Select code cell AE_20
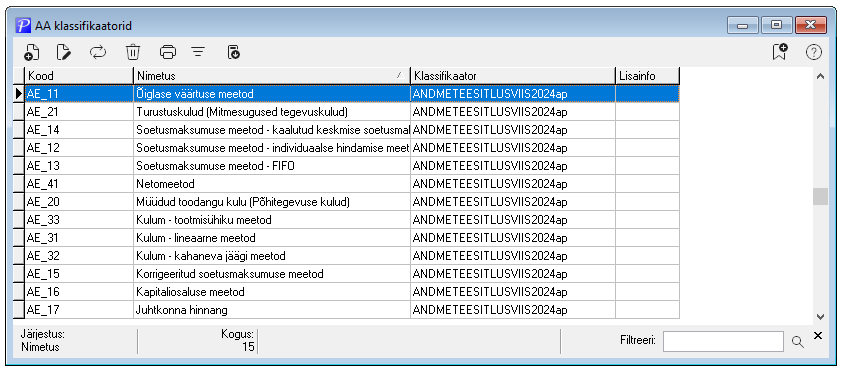 [79, 202]
